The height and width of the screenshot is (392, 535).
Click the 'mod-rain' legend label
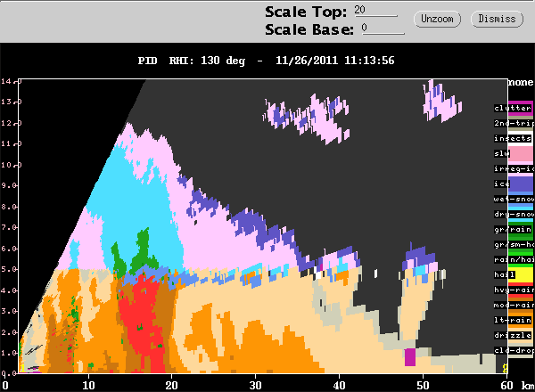514,305
